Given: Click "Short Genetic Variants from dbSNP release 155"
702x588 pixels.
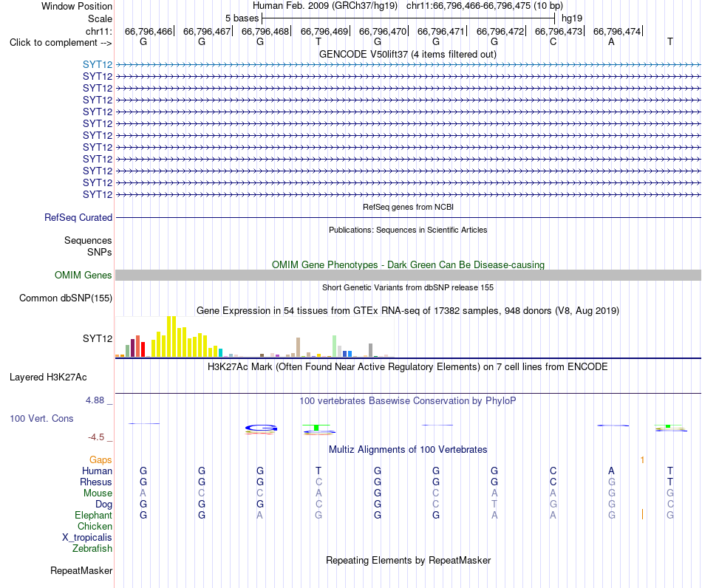Looking at the screenshot, I should point(408,288).
